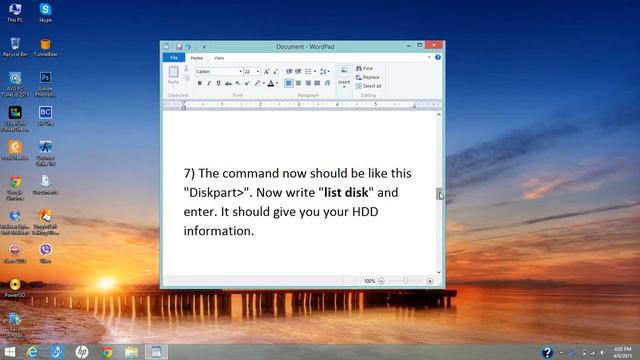The image size is (640, 360).
Task: Apply the font text color
Action: pos(271,83)
